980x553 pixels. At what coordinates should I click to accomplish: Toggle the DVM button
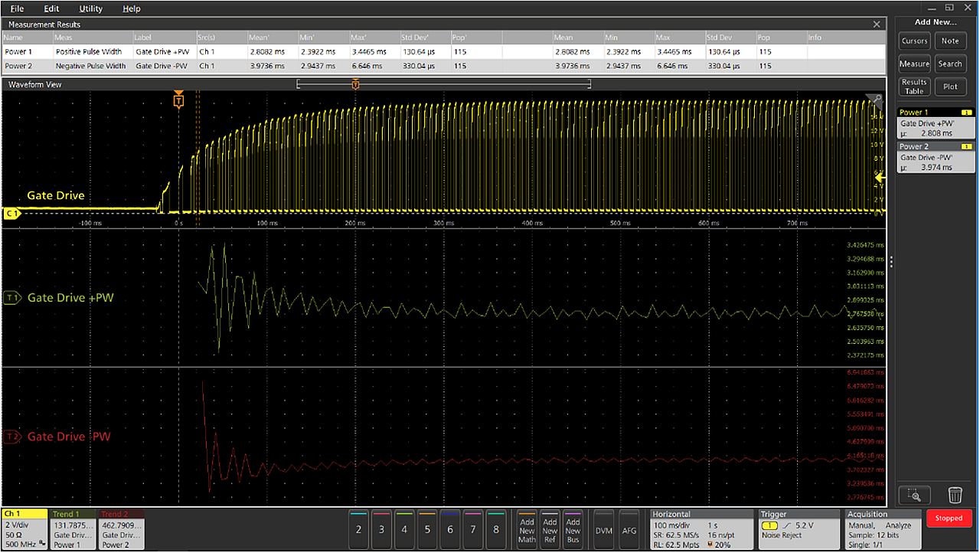point(604,528)
